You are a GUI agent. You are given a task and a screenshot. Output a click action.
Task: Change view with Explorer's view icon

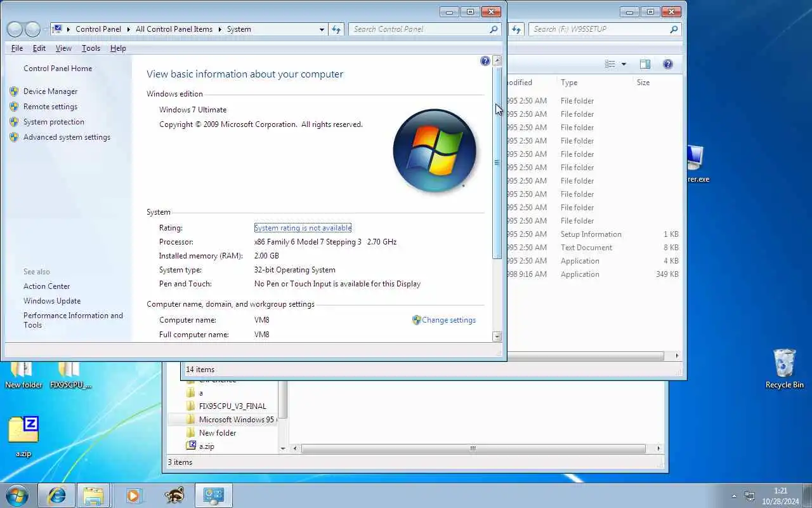point(610,64)
